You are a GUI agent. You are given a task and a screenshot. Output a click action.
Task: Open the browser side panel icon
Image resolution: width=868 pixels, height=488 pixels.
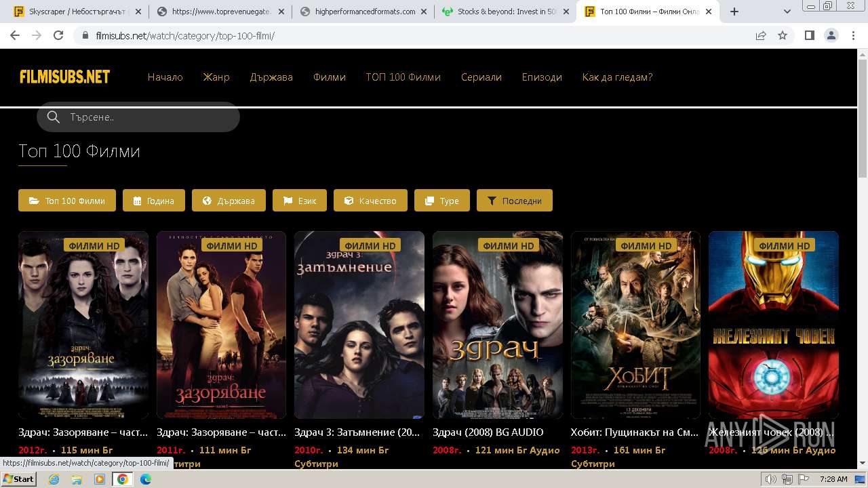click(809, 36)
